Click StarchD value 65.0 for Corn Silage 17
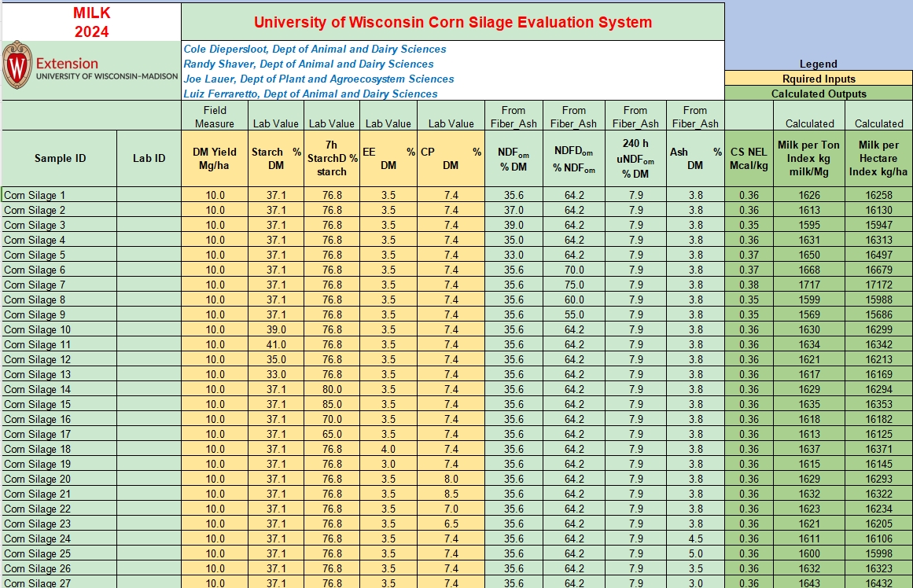This screenshot has height=588, width=913. [x=332, y=434]
